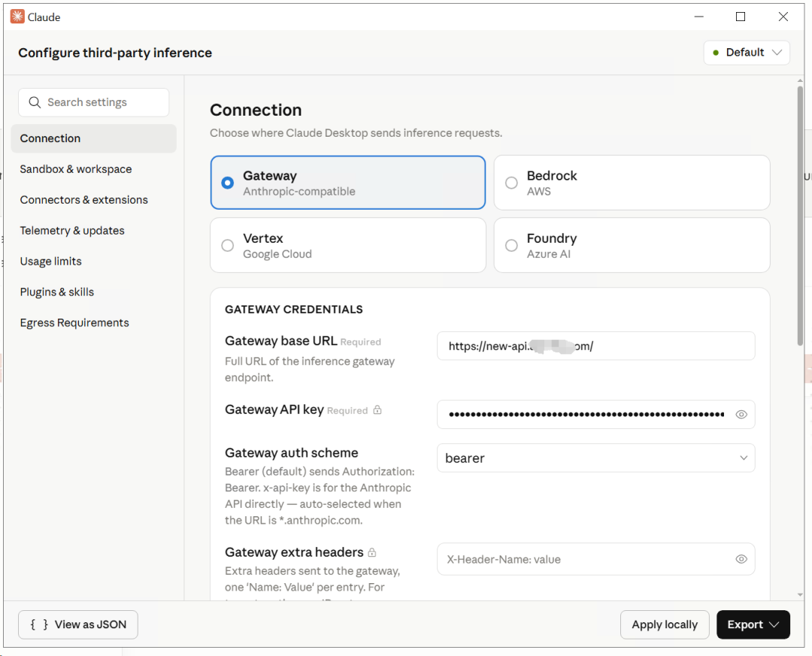This screenshot has width=812, height=656.
Task: Expand the Default profile dropdown
Action: (747, 53)
